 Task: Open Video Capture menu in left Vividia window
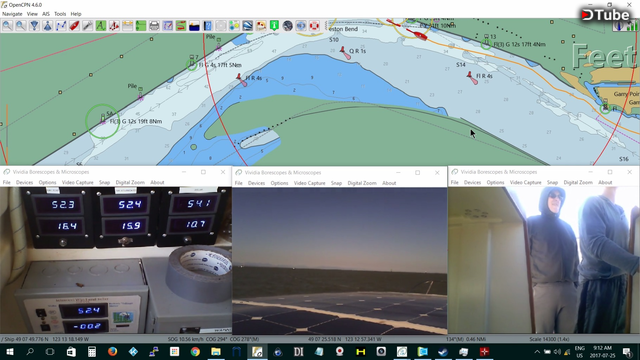pyautogui.click(x=78, y=182)
